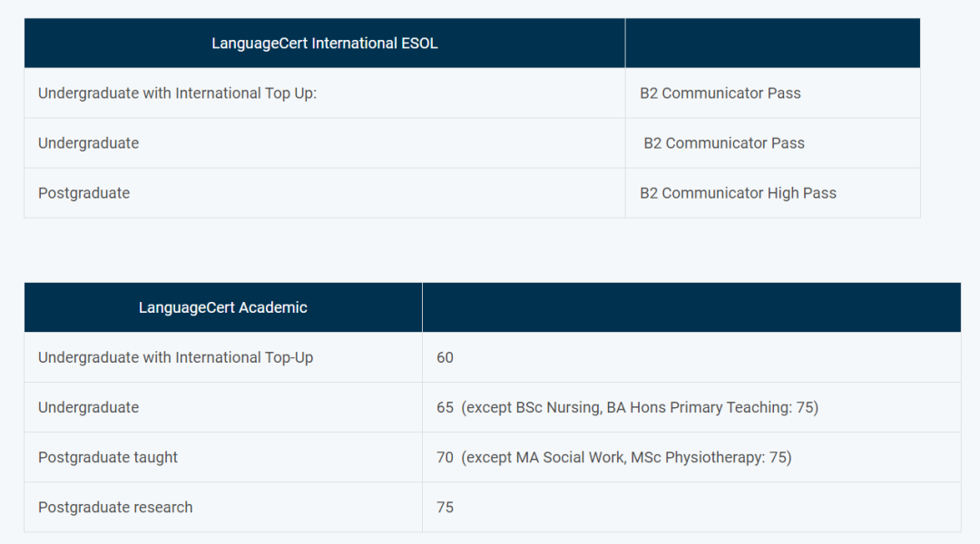980x544 pixels.
Task: Click empty header cell beside International ESOL
Action: tap(772, 44)
